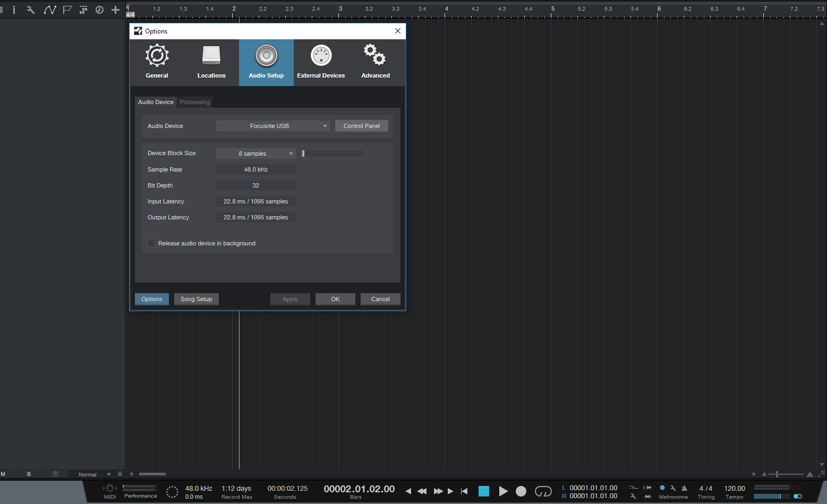Toggle the global Solo S button
The image size is (827, 504).
[x=29, y=474]
